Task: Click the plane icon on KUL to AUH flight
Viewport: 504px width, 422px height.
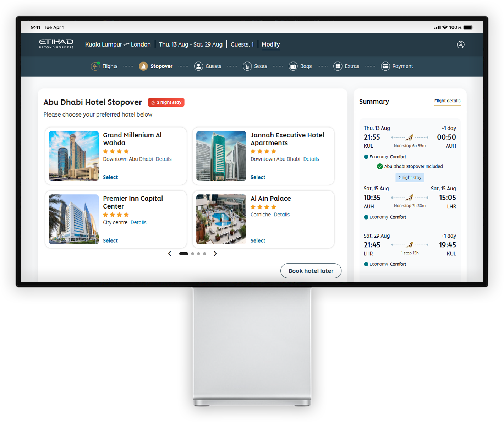Action: click(410, 137)
